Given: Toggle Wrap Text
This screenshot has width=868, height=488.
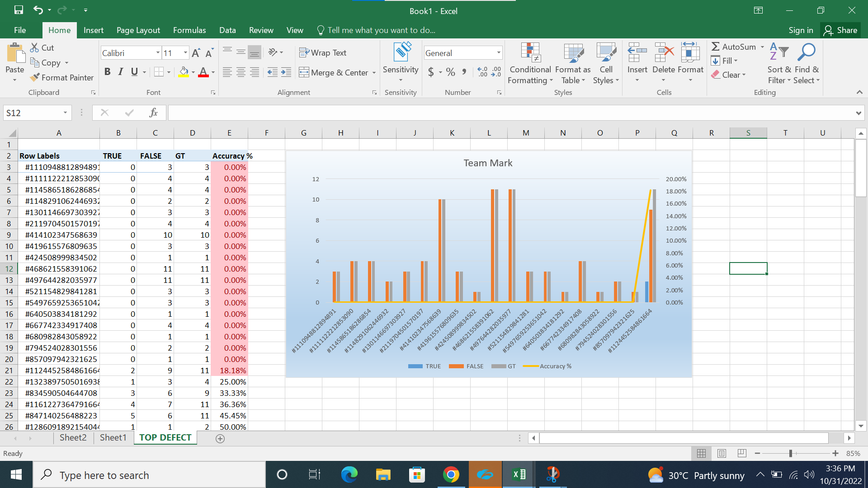Looking at the screenshot, I should (323, 53).
